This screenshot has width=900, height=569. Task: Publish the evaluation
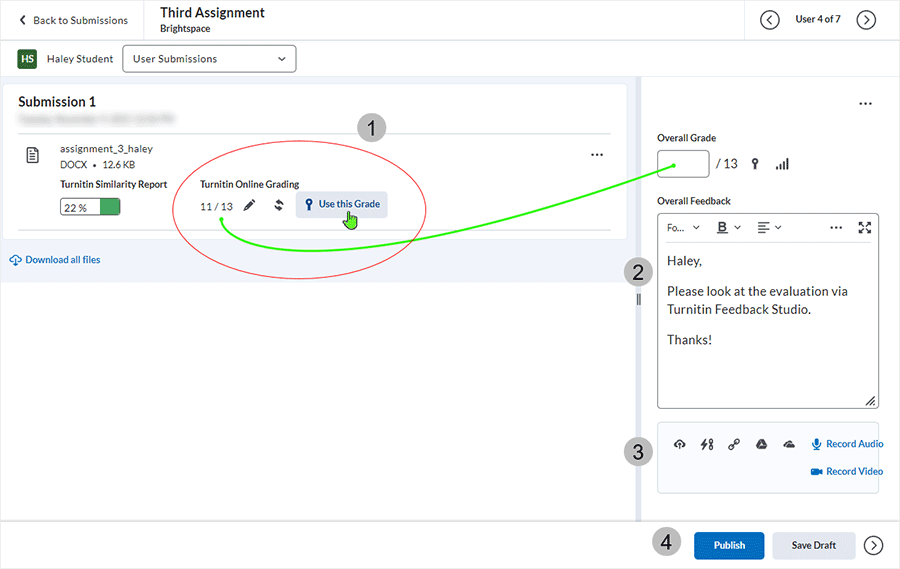pos(729,545)
